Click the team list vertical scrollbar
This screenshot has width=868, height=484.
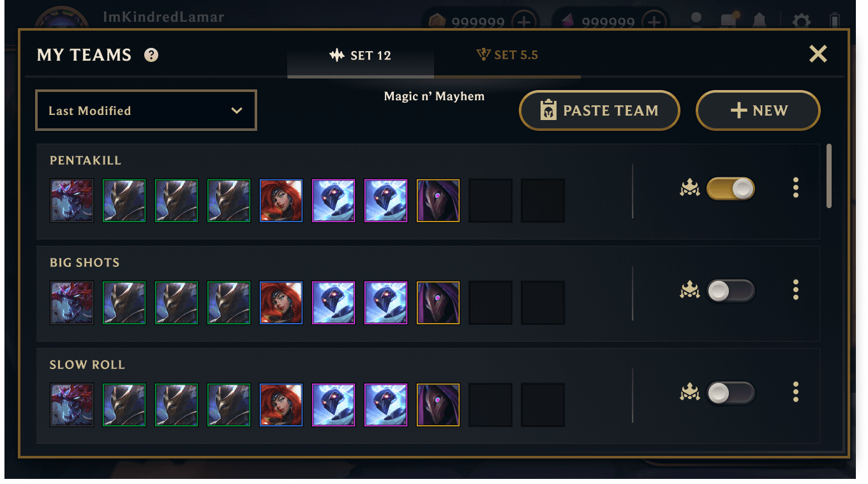point(829,176)
